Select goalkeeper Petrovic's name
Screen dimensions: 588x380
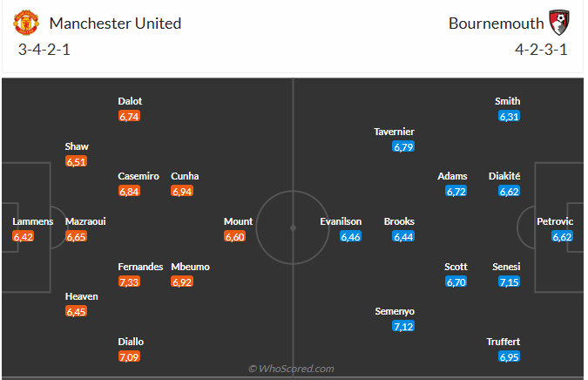pyautogui.click(x=555, y=221)
